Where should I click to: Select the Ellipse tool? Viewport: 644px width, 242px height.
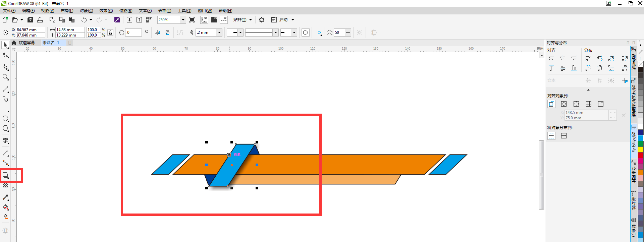[x=5, y=119]
